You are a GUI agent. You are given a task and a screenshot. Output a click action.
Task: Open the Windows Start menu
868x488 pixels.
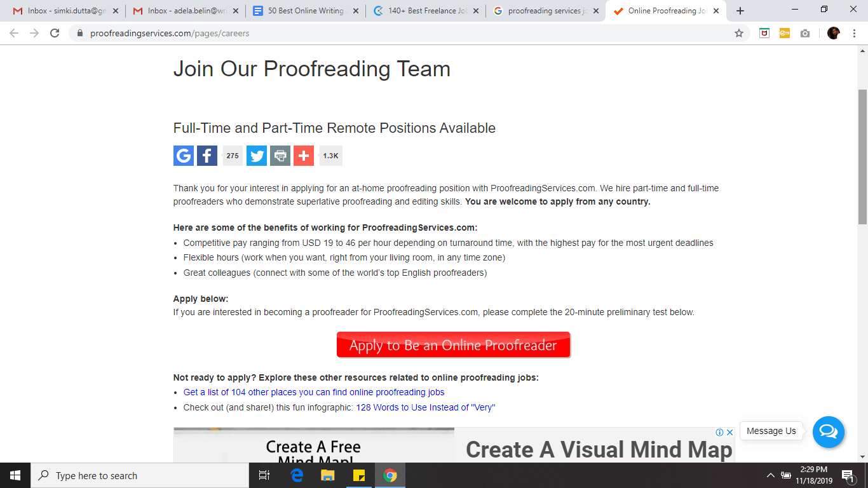click(x=15, y=475)
